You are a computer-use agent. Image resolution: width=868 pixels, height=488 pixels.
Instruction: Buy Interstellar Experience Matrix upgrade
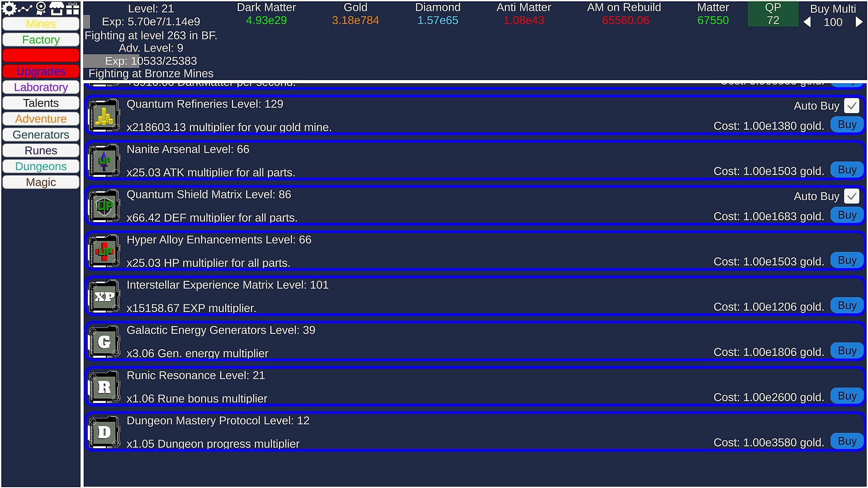[847, 306]
